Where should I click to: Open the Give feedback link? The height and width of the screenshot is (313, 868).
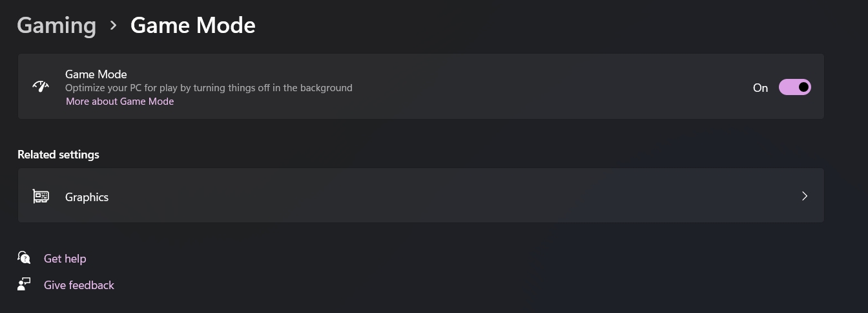(79, 285)
